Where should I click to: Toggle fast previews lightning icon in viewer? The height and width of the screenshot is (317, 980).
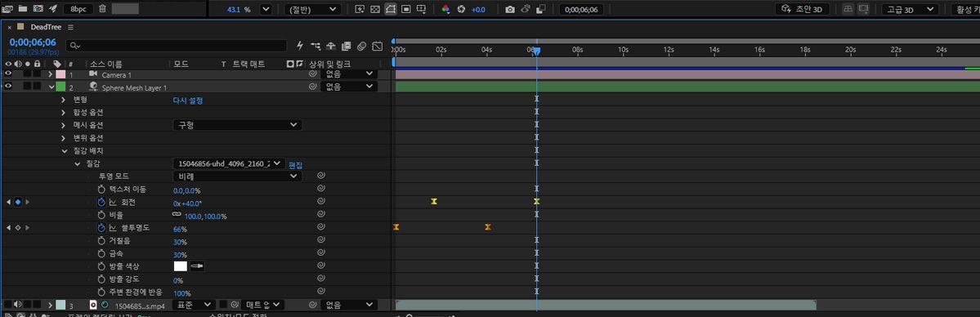(360, 9)
